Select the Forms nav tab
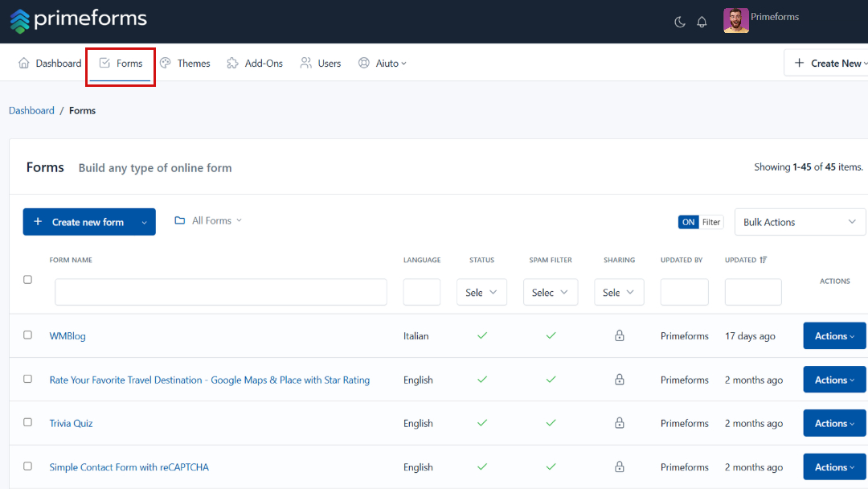 pyautogui.click(x=120, y=63)
